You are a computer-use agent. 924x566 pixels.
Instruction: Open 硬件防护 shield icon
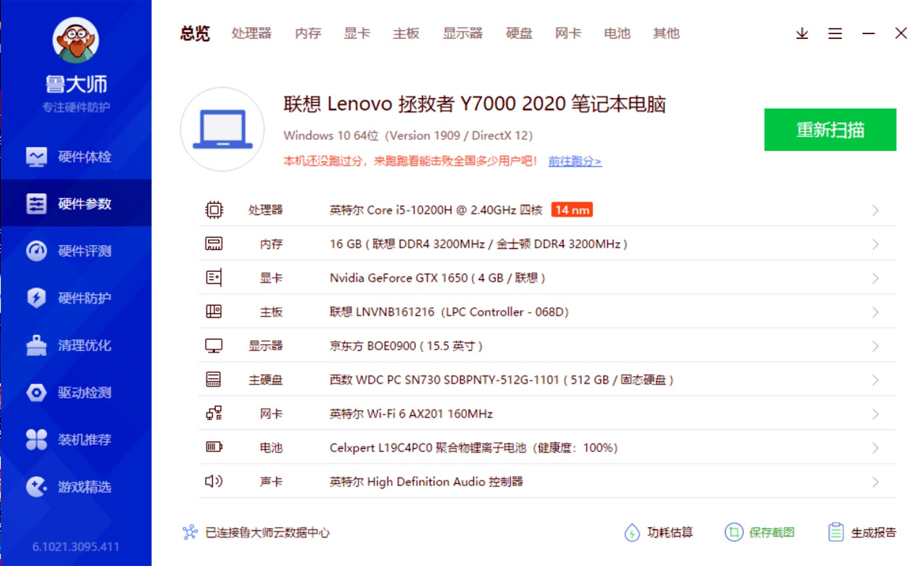(x=36, y=298)
